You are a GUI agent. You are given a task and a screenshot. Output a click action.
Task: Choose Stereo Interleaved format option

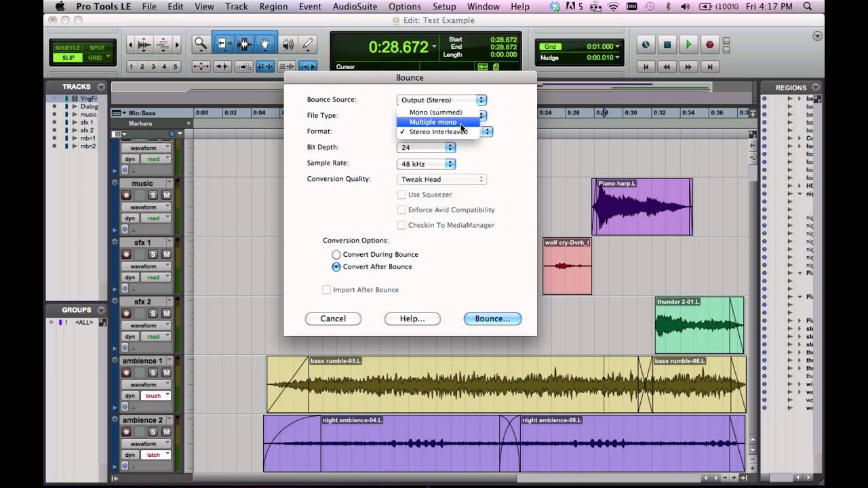click(x=437, y=131)
